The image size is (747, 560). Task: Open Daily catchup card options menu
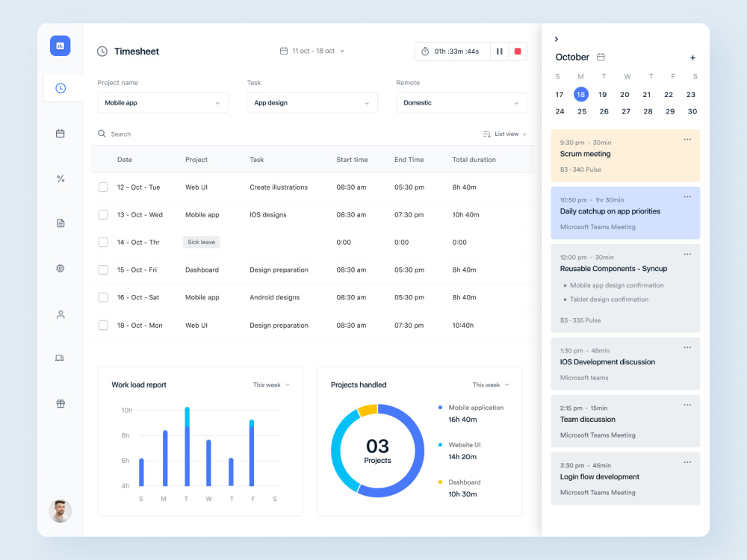coord(687,196)
